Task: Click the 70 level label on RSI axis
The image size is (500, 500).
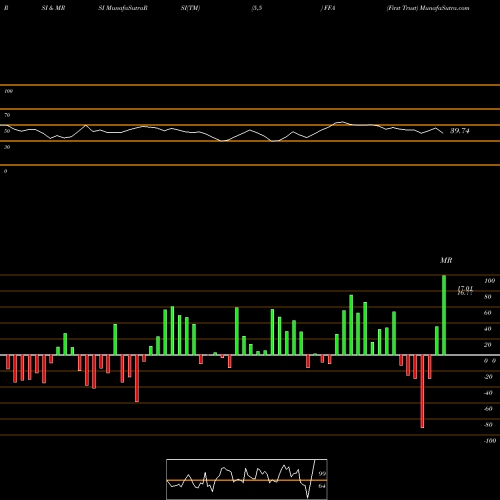Action: [x=7, y=115]
